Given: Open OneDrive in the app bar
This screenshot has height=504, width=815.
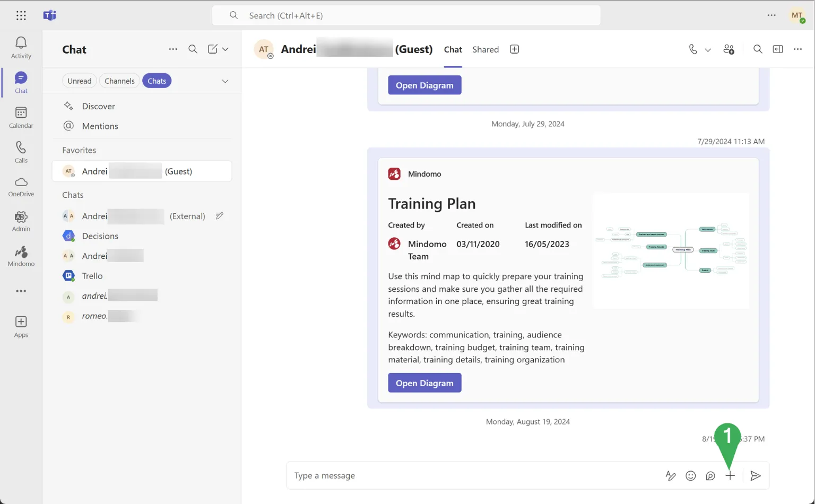Looking at the screenshot, I should pos(21,187).
